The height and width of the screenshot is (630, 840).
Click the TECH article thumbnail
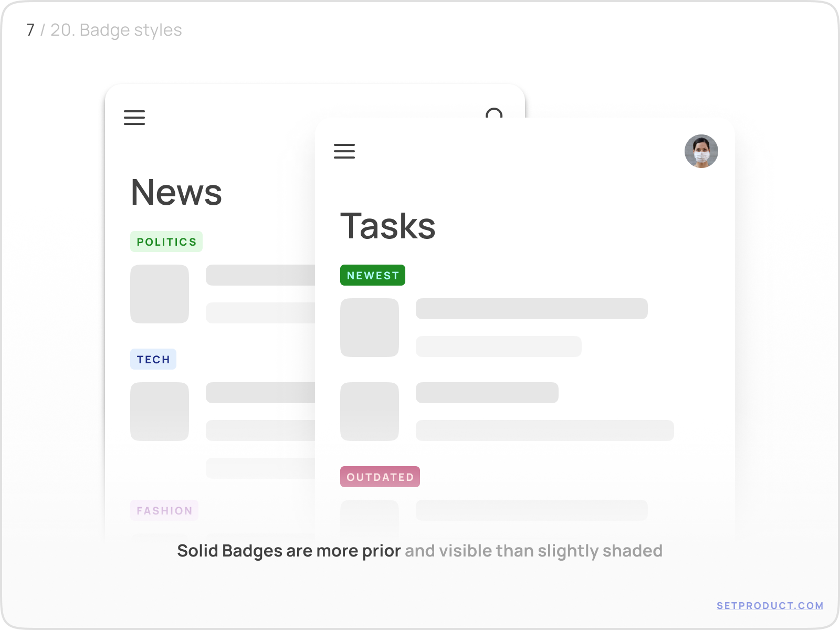click(x=160, y=411)
